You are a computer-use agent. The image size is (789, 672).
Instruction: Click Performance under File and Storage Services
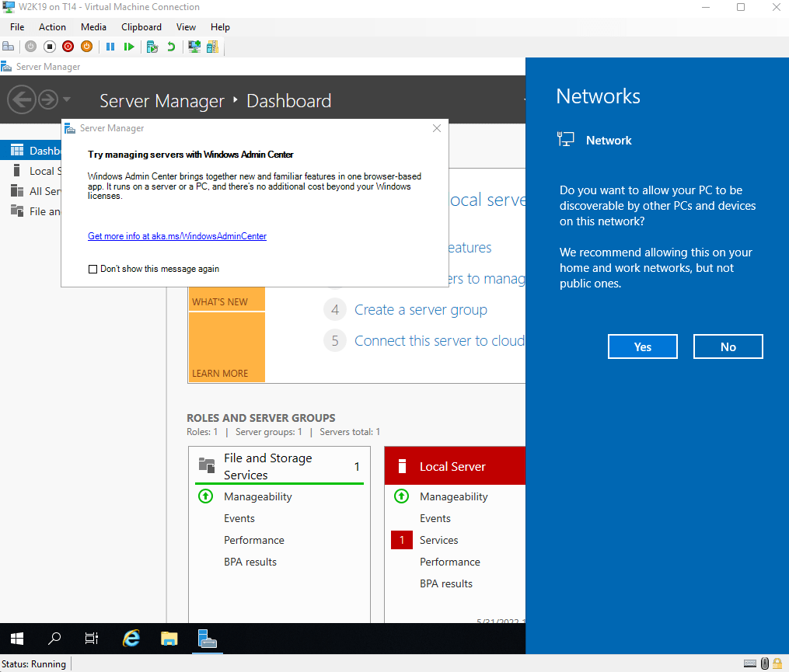254,540
